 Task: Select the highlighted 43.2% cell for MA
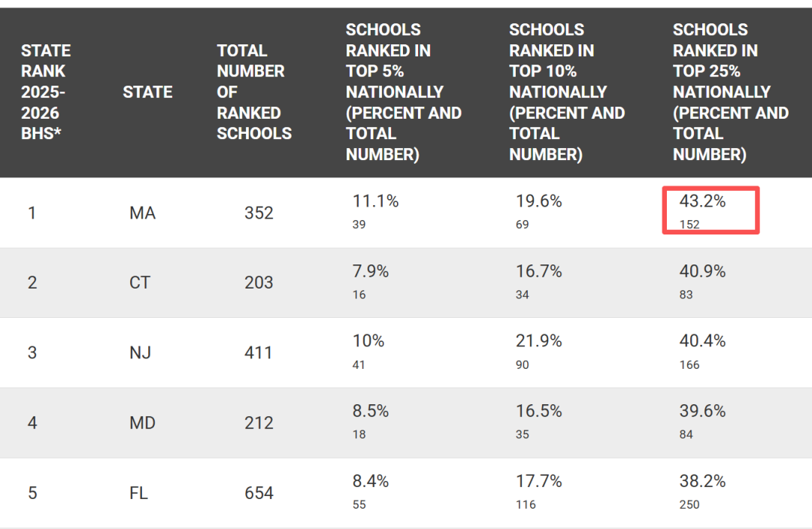point(710,210)
